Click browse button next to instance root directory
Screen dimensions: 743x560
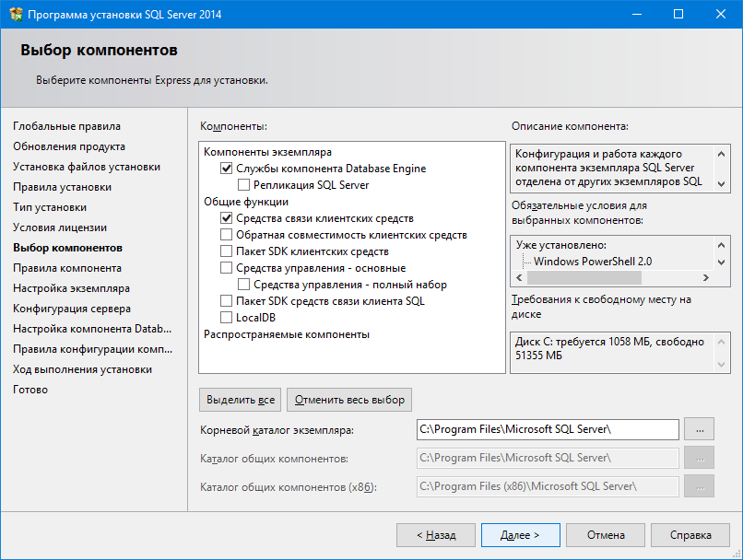700,429
